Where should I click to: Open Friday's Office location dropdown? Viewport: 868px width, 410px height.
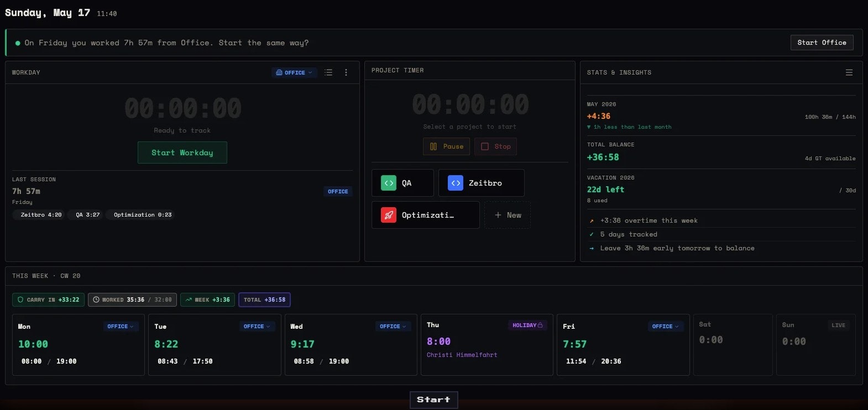tap(666, 327)
